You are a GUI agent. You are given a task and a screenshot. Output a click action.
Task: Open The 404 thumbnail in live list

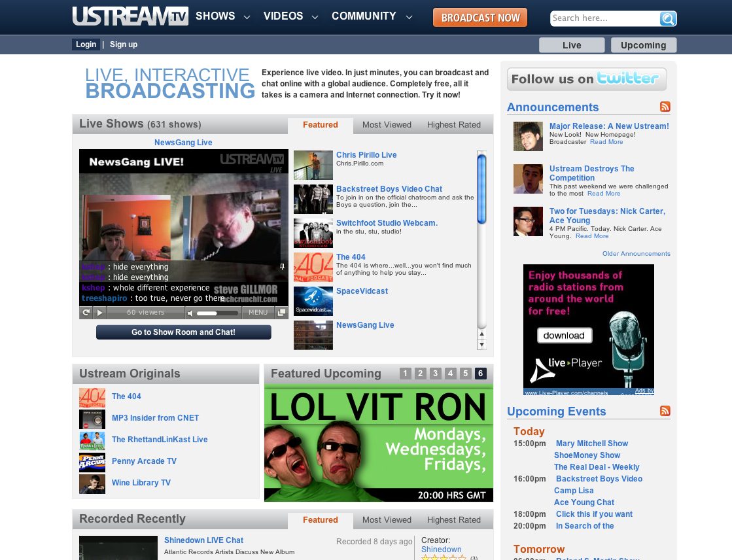[x=313, y=267]
